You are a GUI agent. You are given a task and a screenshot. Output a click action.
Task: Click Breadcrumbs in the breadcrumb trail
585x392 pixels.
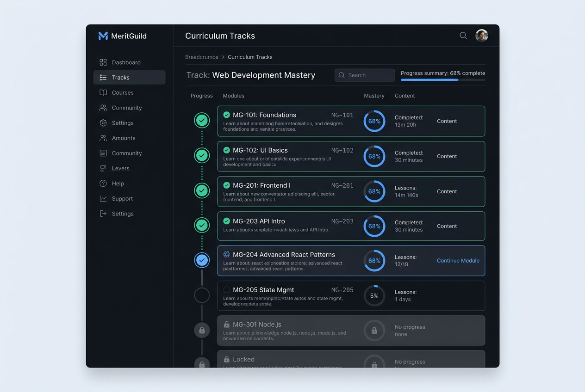pos(202,57)
